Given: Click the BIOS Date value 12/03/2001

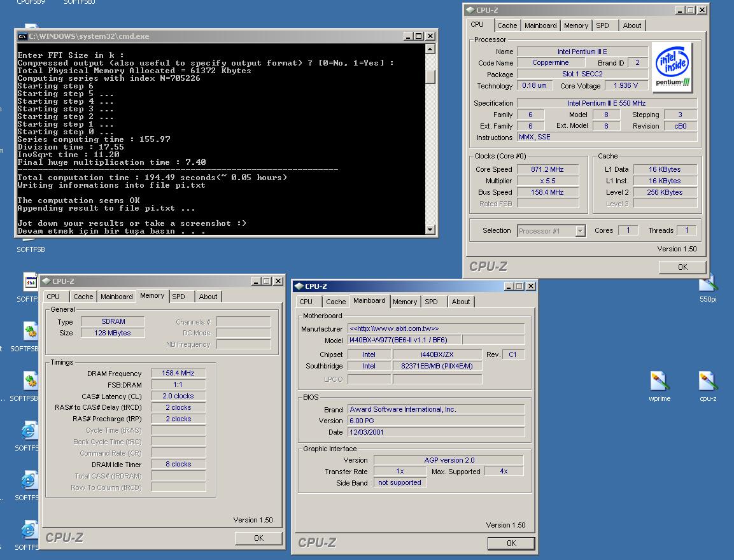Looking at the screenshot, I should [x=436, y=432].
